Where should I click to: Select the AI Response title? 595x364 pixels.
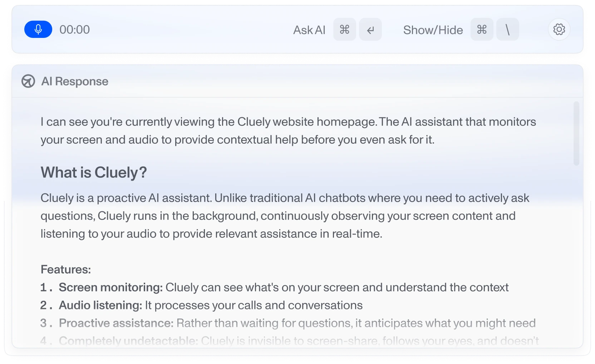pos(75,82)
